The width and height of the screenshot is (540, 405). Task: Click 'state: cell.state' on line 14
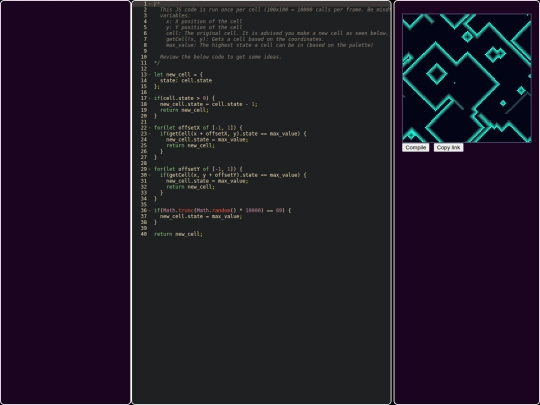[x=186, y=80]
